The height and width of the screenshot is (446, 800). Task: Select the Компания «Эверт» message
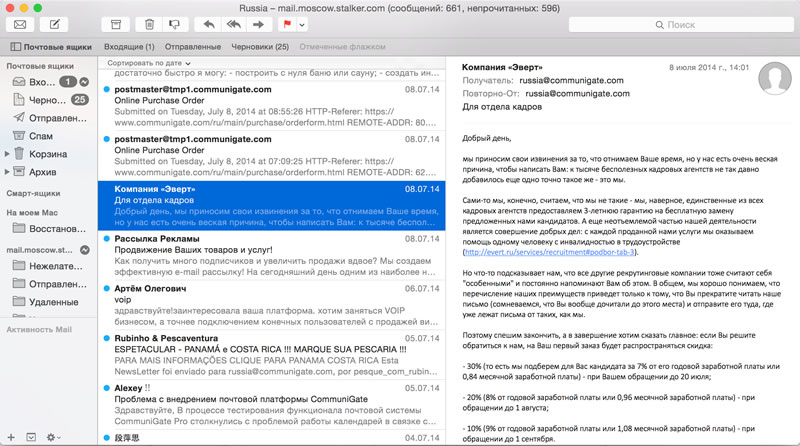(271, 205)
